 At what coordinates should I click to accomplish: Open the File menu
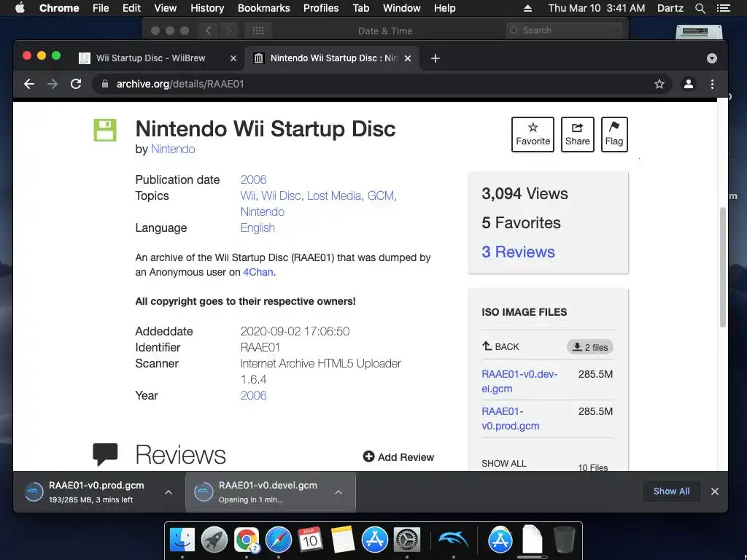point(101,8)
